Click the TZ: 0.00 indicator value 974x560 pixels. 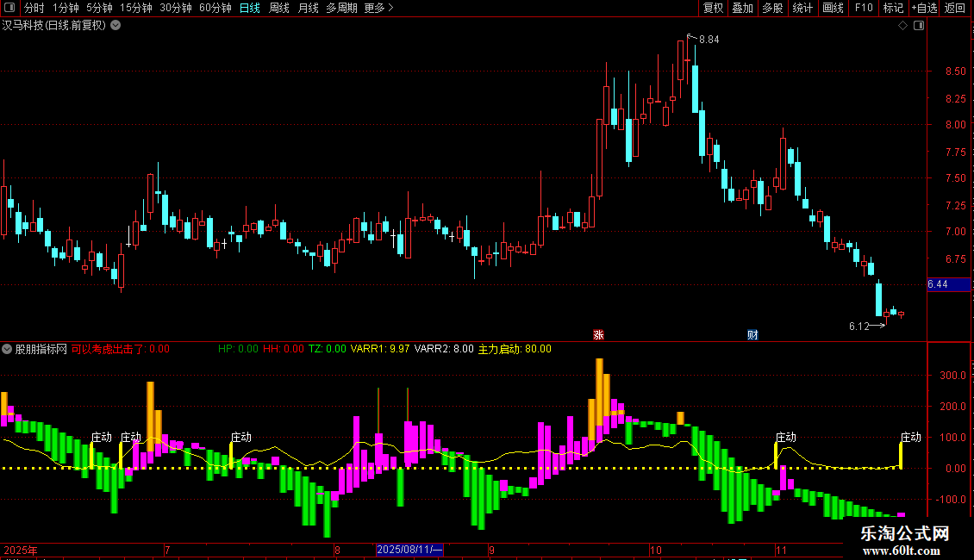tap(328, 349)
